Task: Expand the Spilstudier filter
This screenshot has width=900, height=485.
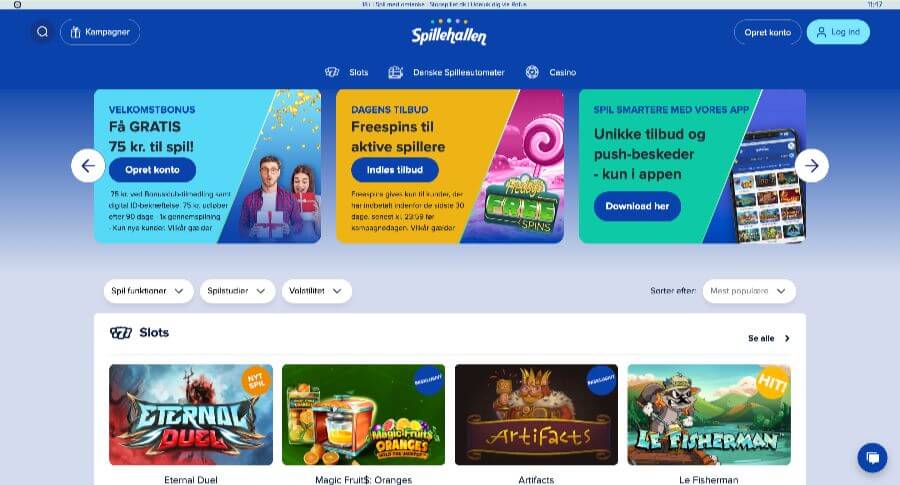Action: pos(237,291)
